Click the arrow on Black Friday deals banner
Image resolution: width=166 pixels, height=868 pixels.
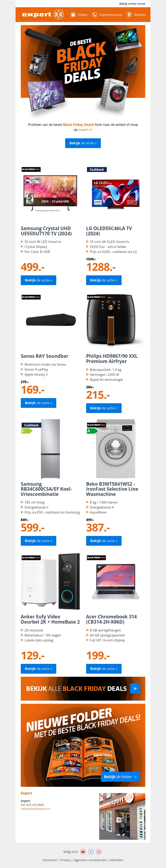tap(135, 688)
